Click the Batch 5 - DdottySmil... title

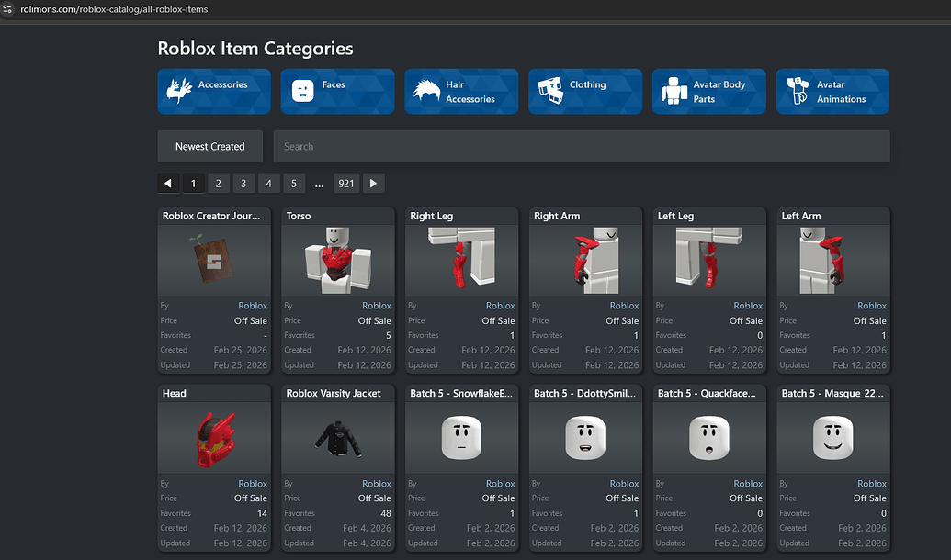pyautogui.click(x=584, y=393)
